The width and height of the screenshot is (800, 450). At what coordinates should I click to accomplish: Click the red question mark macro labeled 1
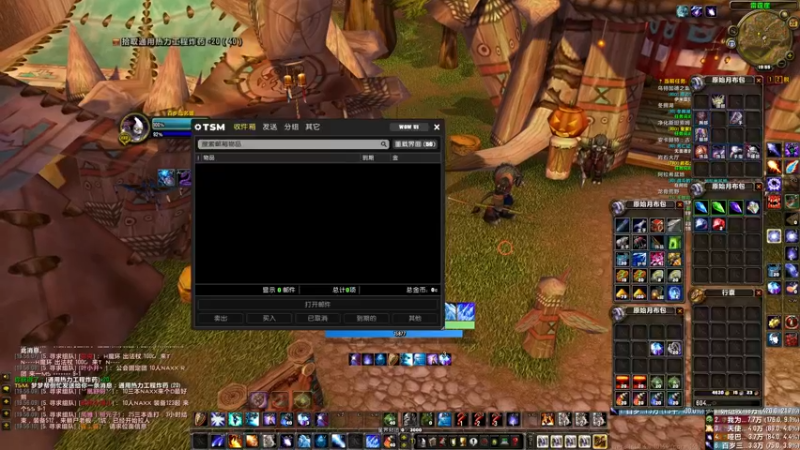(x=462, y=419)
